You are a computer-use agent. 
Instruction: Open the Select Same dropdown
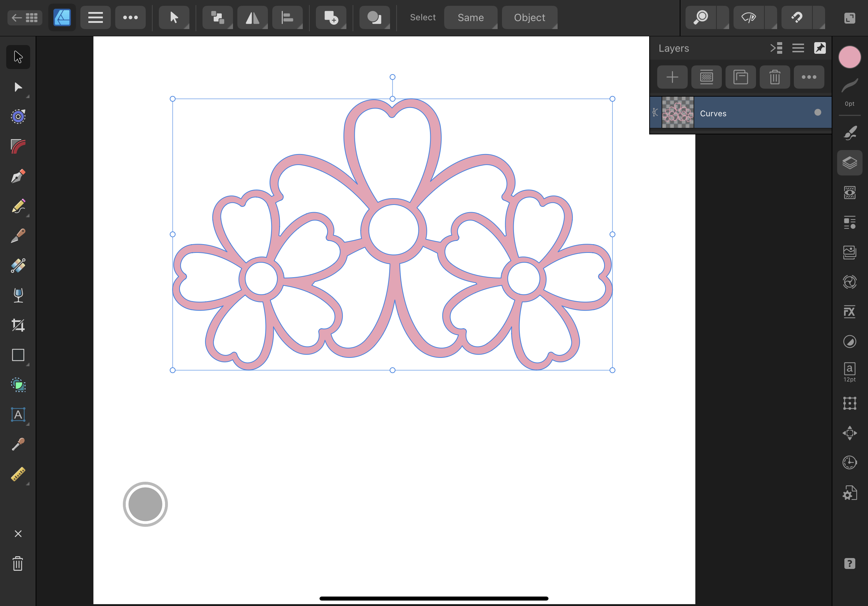[x=471, y=17]
